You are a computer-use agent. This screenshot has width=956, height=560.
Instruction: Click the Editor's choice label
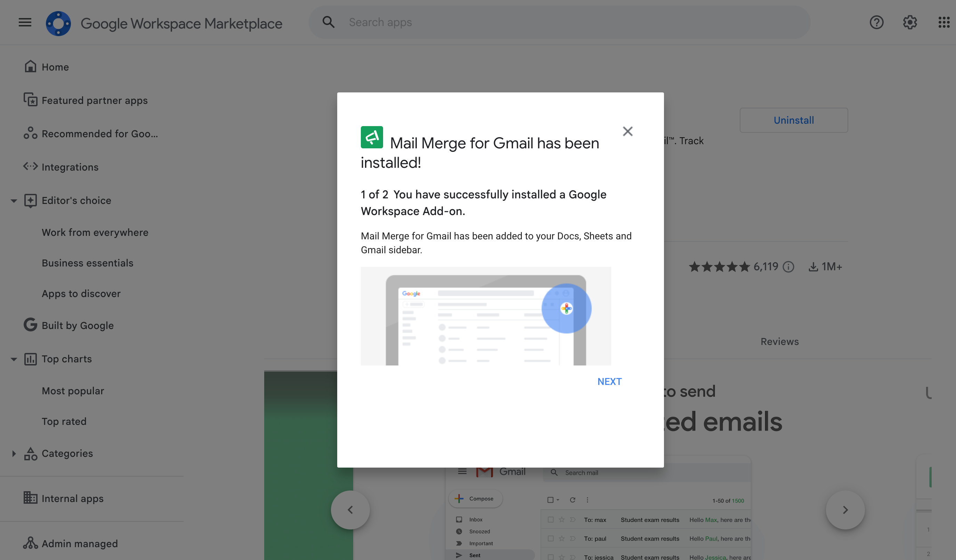click(76, 200)
